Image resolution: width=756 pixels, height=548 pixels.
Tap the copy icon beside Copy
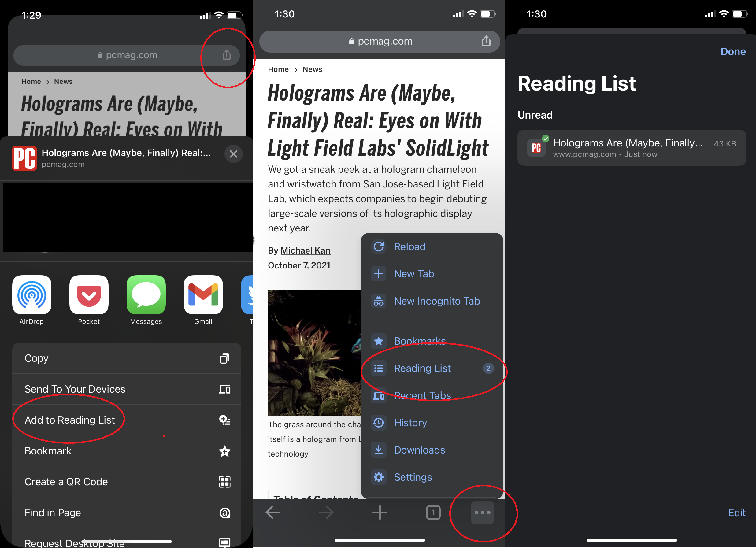click(225, 358)
